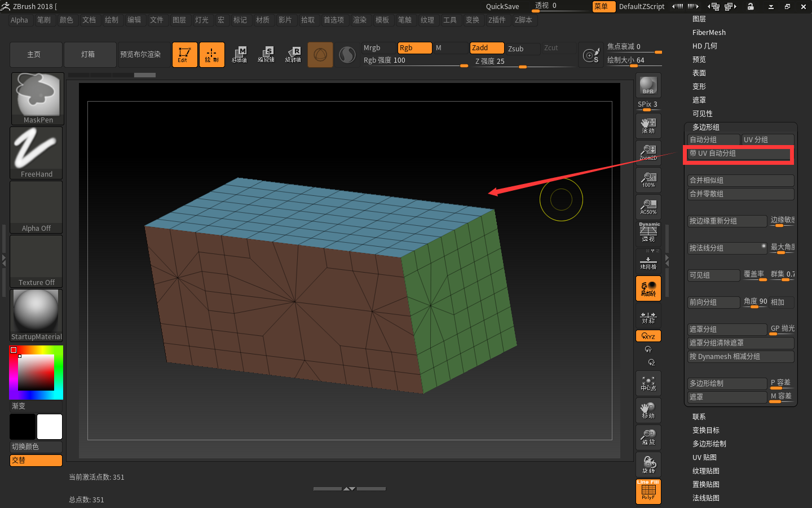The height and width of the screenshot is (508, 812).
Task: Click the AC50% half-size icon
Action: coord(648,207)
